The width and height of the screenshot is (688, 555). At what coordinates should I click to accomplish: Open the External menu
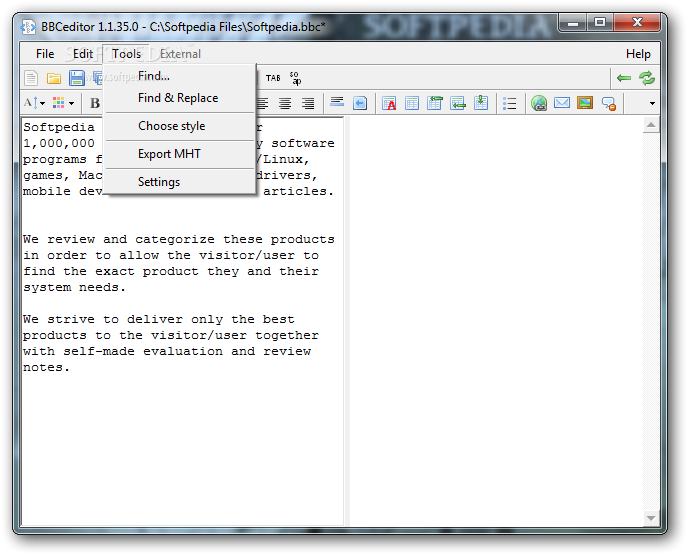[180, 54]
